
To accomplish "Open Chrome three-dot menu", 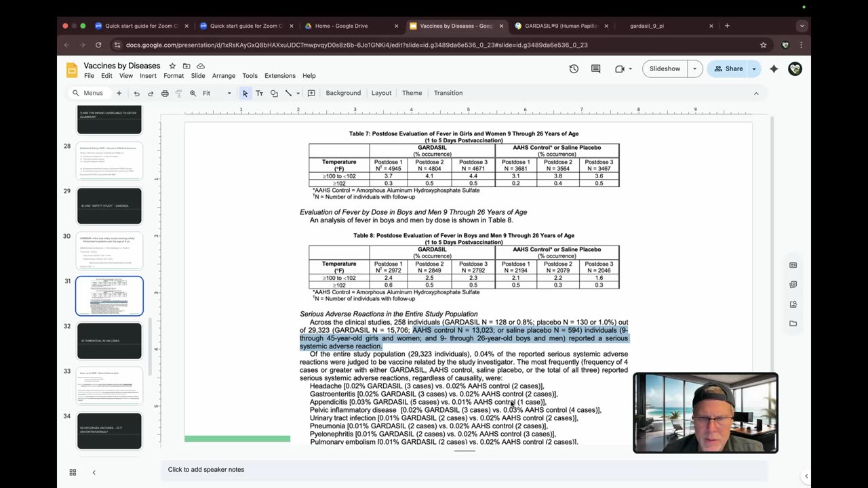I will coord(801,45).
